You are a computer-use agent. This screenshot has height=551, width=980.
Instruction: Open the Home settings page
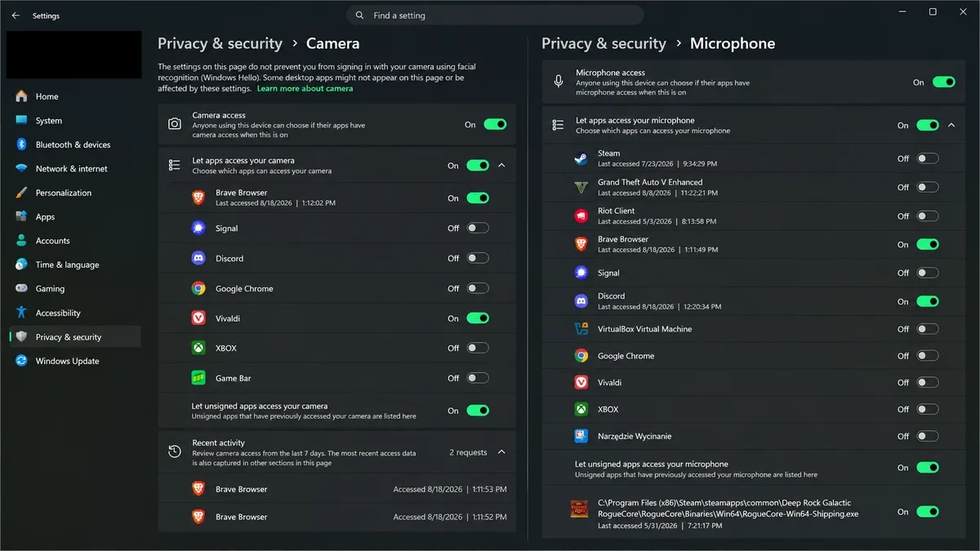point(74,96)
